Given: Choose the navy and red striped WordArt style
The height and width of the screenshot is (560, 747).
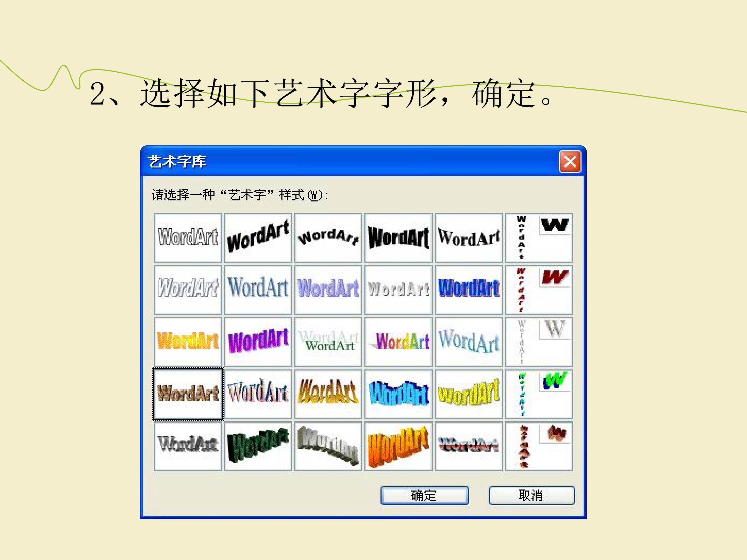Looking at the screenshot, I should click(x=469, y=446).
